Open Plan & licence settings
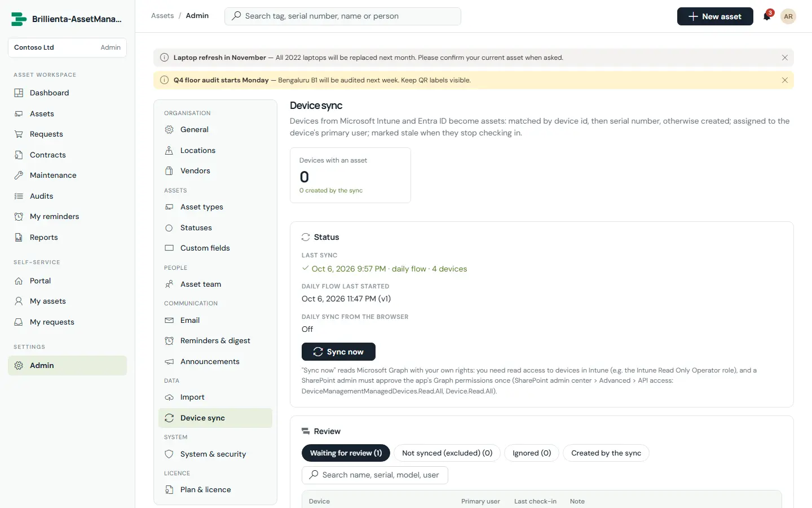 point(215,489)
